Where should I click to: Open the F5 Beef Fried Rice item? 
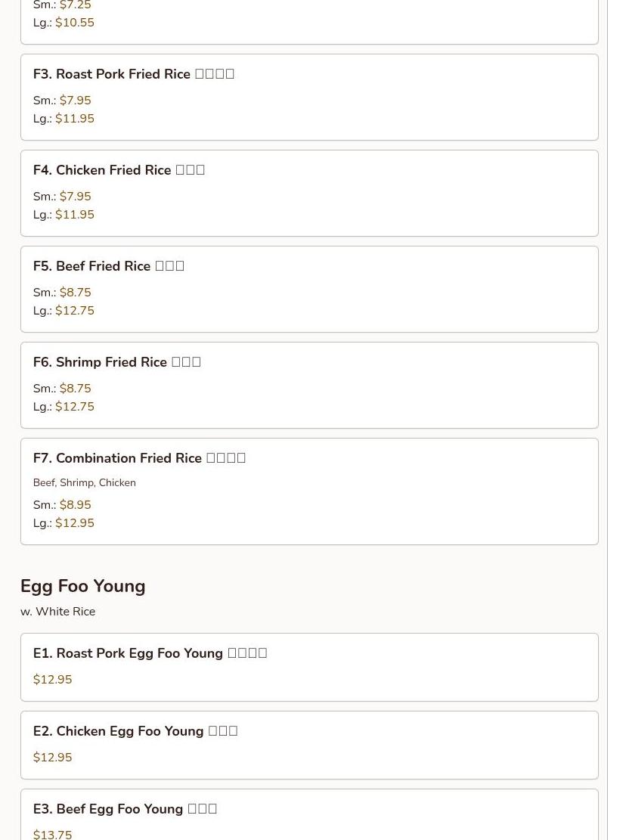click(109, 266)
